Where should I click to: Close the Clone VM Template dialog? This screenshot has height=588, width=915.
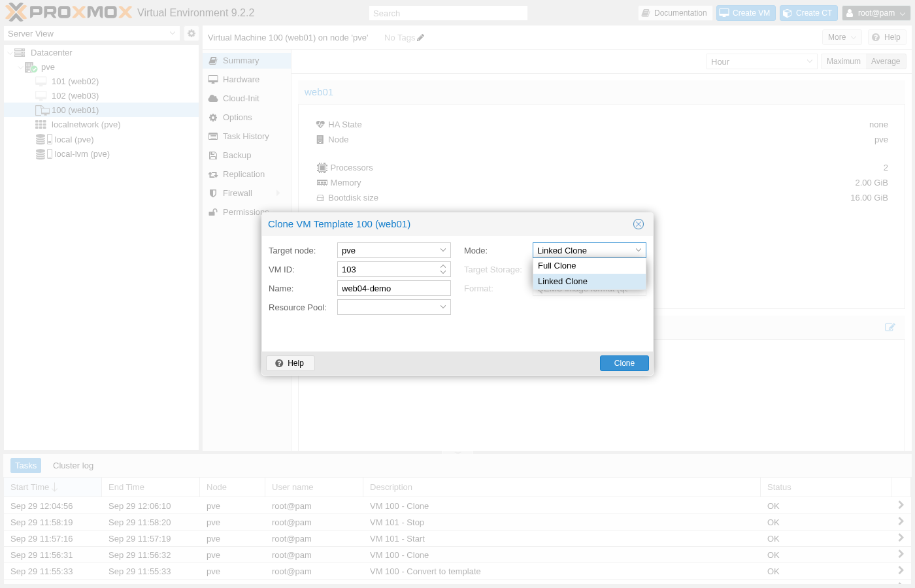pyautogui.click(x=639, y=224)
